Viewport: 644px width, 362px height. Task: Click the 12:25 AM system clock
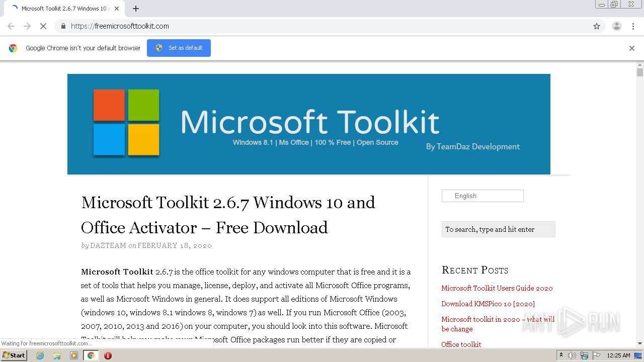[x=618, y=355]
